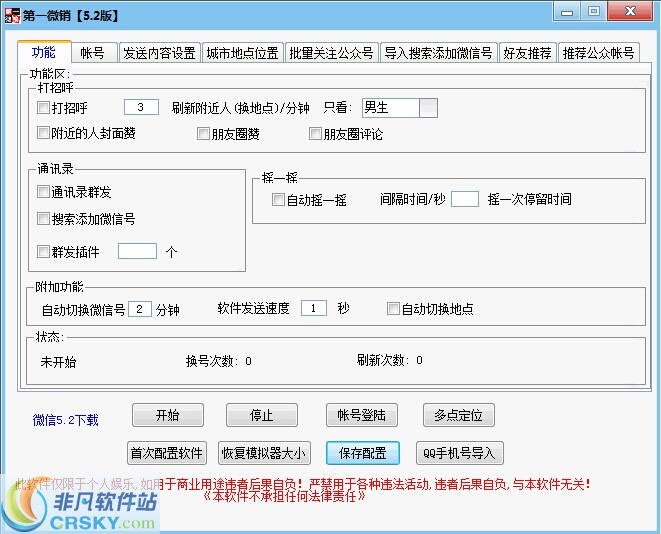Click the refresh minutes field showing 3
This screenshot has height=534, width=661.
[141, 107]
